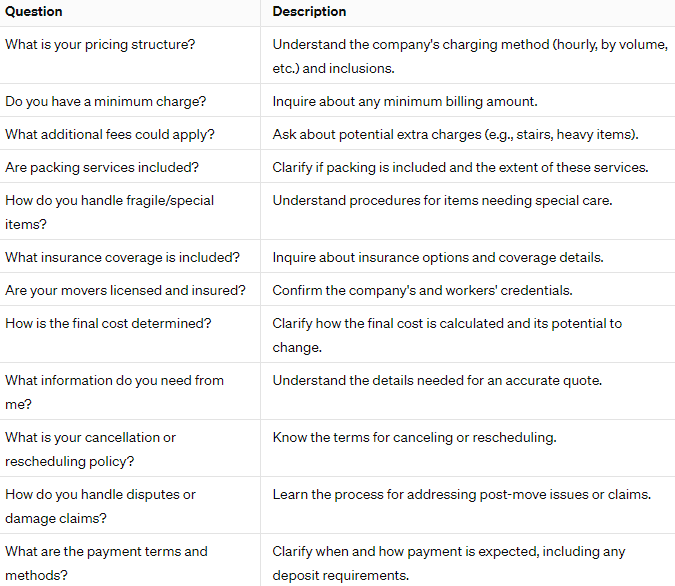
Task: Click "Confirm the company's and workers' credentials"
Action: coord(423,290)
